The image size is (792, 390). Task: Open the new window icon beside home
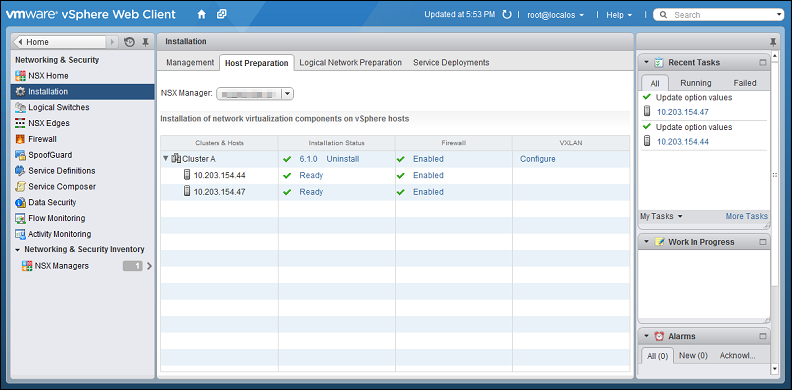(x=221, y=15)
